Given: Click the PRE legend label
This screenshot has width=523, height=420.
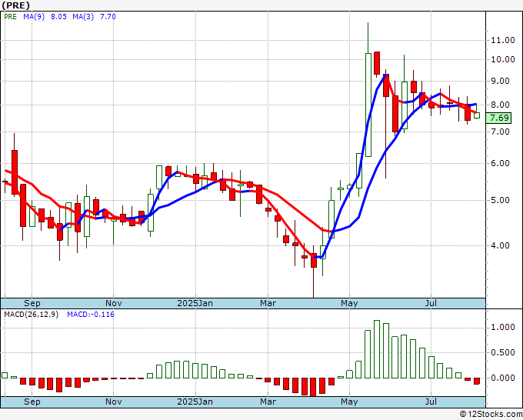Looking at the screenshot, I should click(x=10, y=17).
